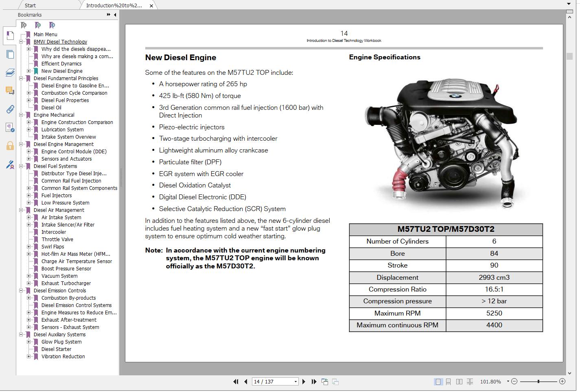Go to the next page
The image size is (580, 392).
tap(304, 382)
